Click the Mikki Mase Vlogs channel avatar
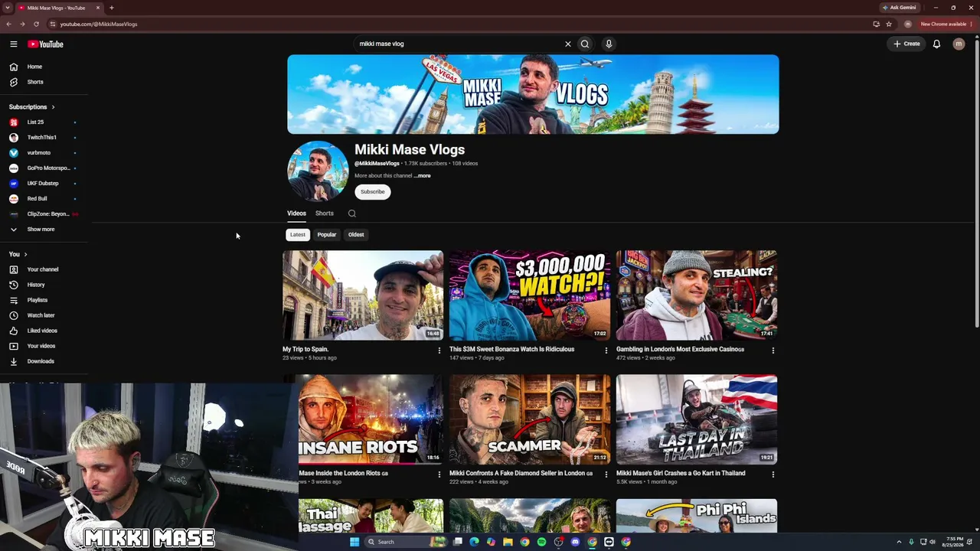 [318, 171]
